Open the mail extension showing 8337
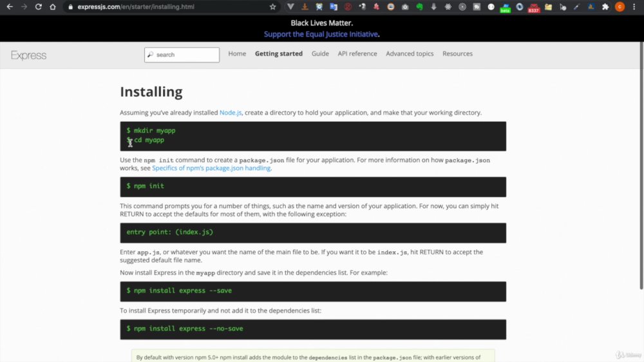Viewport: 644px width, 362px height. [533, 7]
